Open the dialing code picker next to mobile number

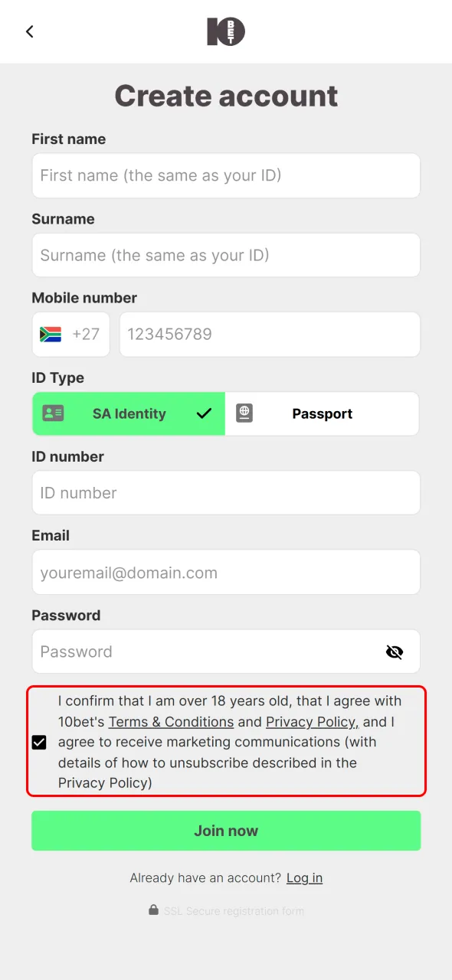70,334
